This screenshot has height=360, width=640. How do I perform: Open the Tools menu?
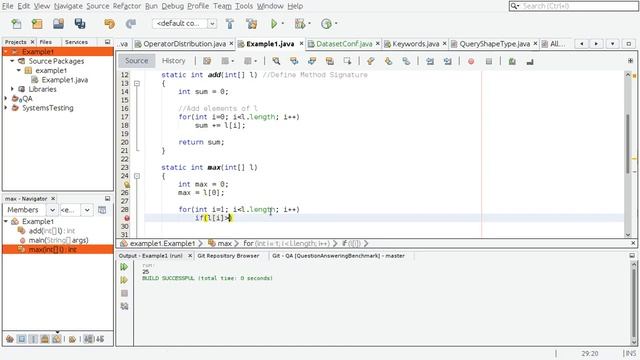click(x=244, y=6)
